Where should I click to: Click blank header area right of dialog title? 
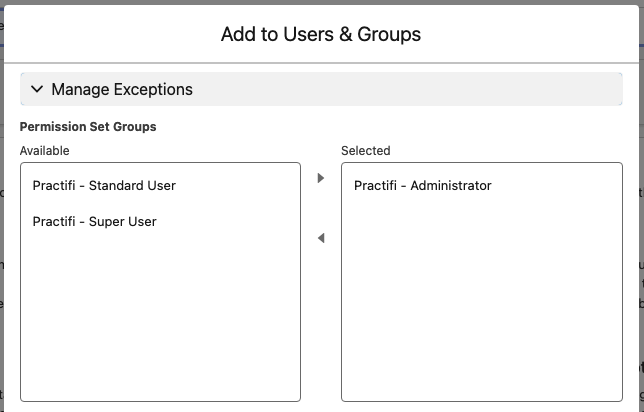pos(530,34)
